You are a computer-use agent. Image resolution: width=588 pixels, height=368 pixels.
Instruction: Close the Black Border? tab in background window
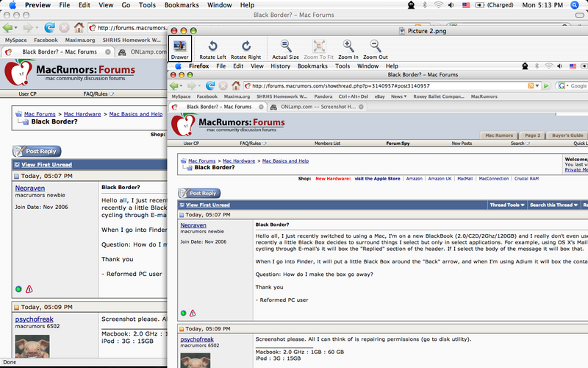(108, 52)
